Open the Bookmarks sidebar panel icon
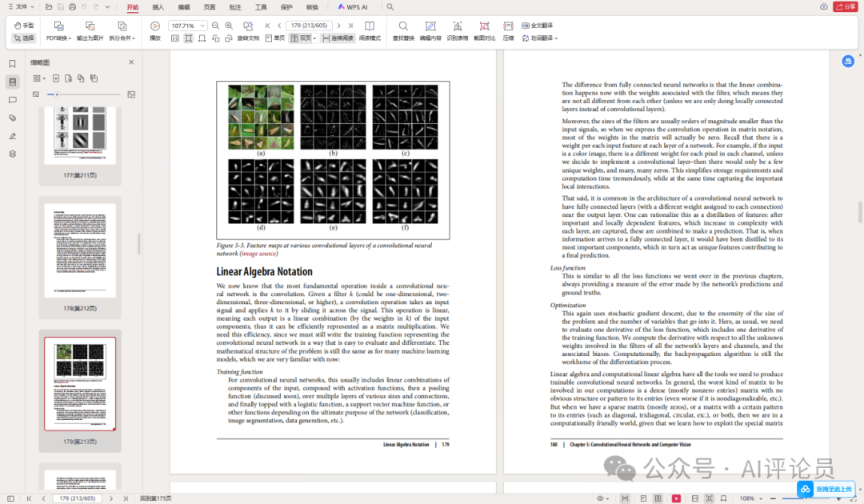864x504 pixels. (13, 64)
